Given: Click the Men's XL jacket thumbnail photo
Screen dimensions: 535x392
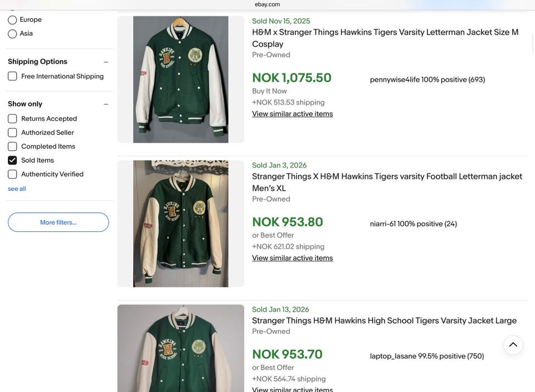Looking at the screenshot, I should pos(181,224).
